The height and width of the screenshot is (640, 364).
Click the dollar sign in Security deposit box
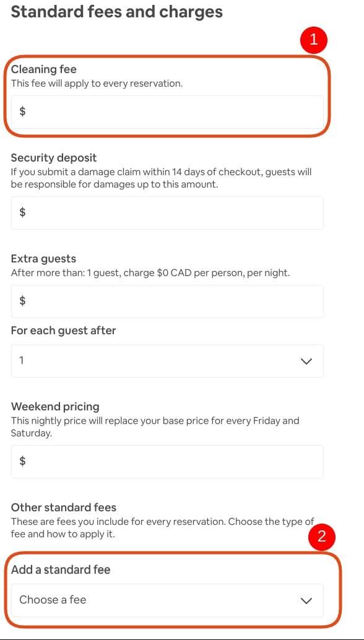[23, 212]
